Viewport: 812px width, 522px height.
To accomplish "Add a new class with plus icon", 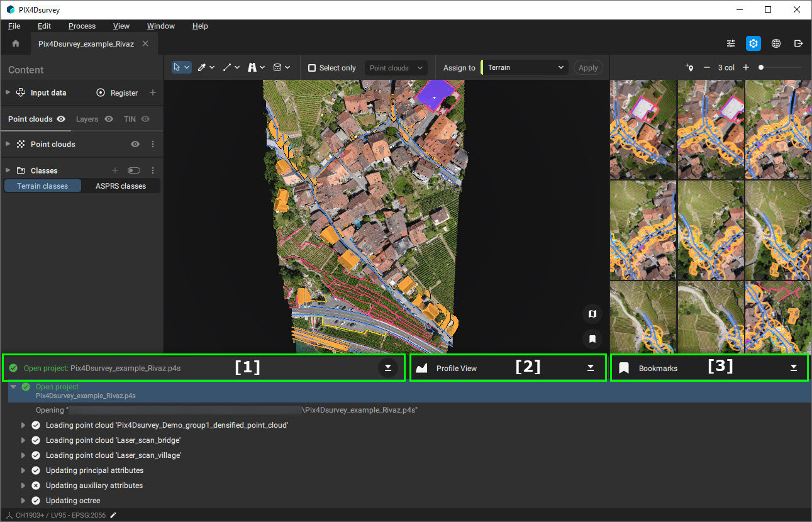I will click(x=115, y=170).
